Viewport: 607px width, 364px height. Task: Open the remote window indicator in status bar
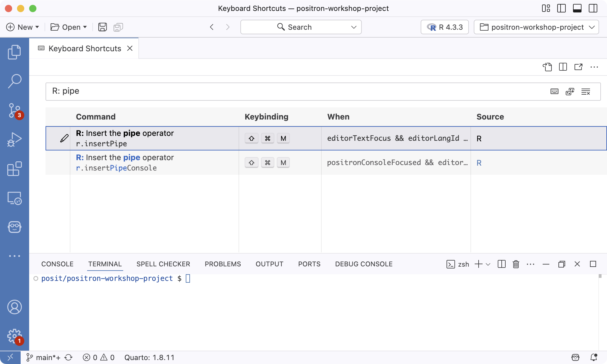point(10,358)
